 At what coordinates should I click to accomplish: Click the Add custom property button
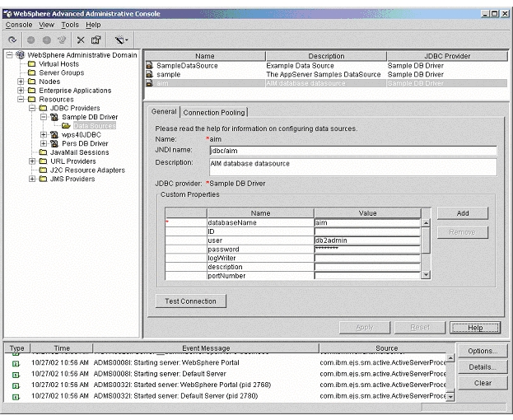[463, 213]
